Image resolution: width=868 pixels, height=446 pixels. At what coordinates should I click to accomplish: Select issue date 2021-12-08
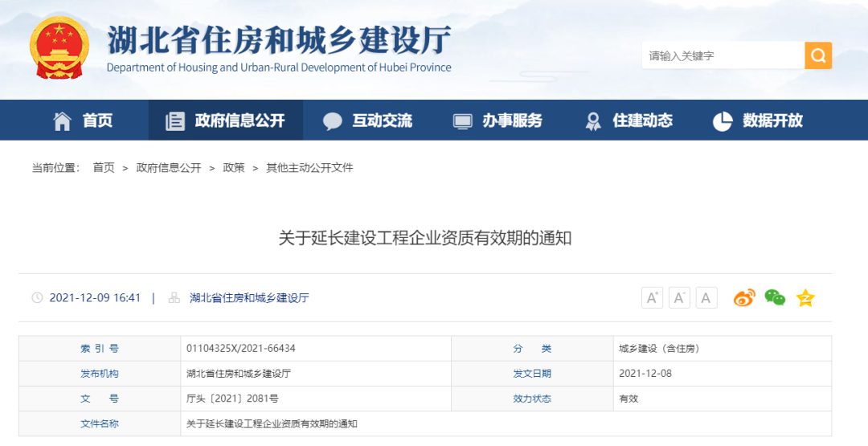[x=645, y=374]
